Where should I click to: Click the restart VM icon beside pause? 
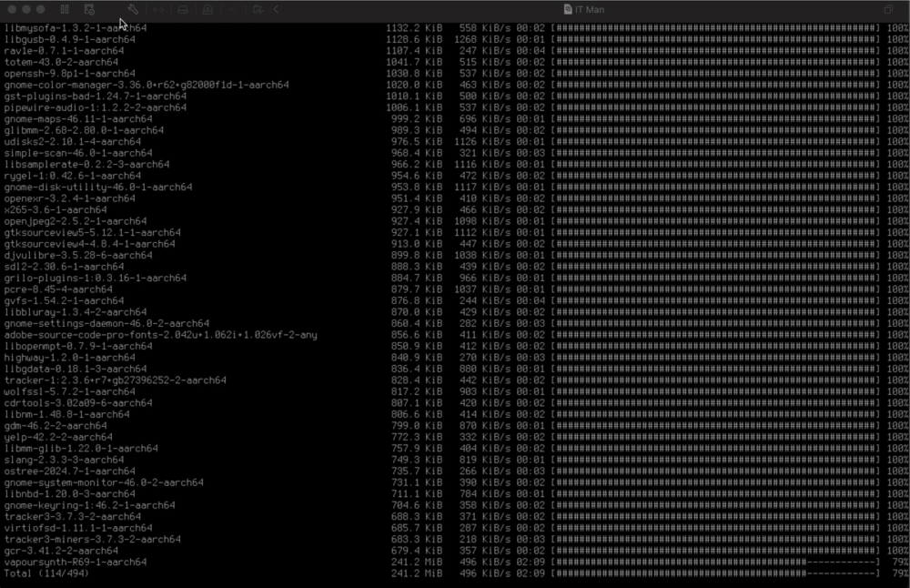pos(89,9)
